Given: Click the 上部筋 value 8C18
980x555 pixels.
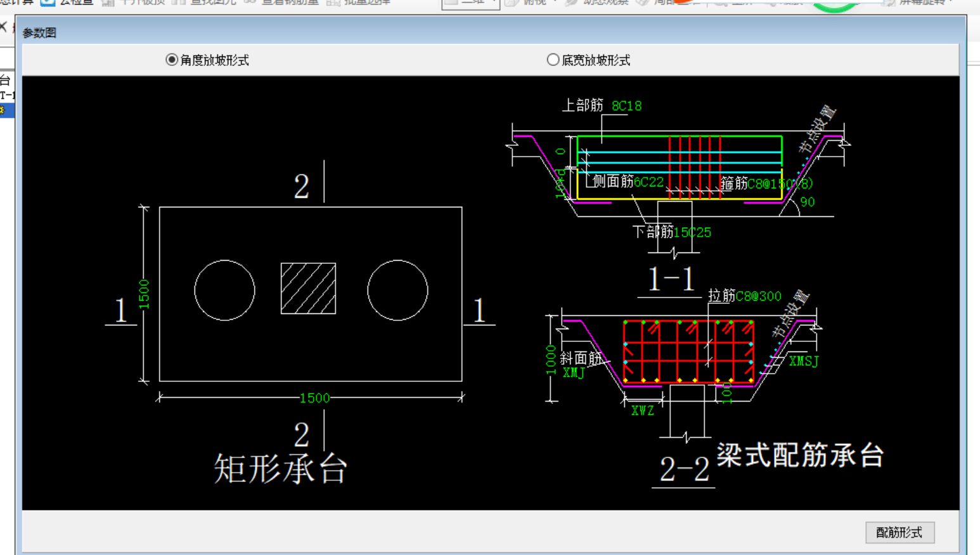Looking at the screenshot, I should coord(626,106).
